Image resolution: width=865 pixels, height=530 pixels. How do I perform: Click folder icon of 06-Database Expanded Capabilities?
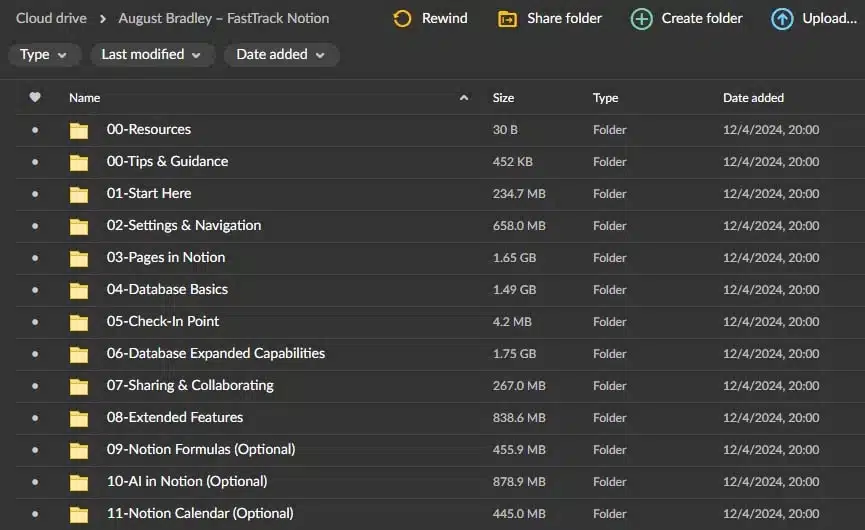pos(79,354)
